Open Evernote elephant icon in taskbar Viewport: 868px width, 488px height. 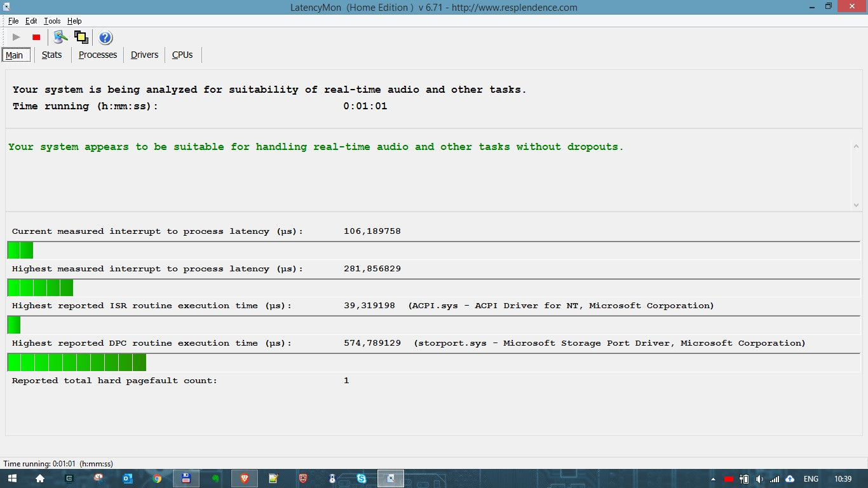[215, 478]
